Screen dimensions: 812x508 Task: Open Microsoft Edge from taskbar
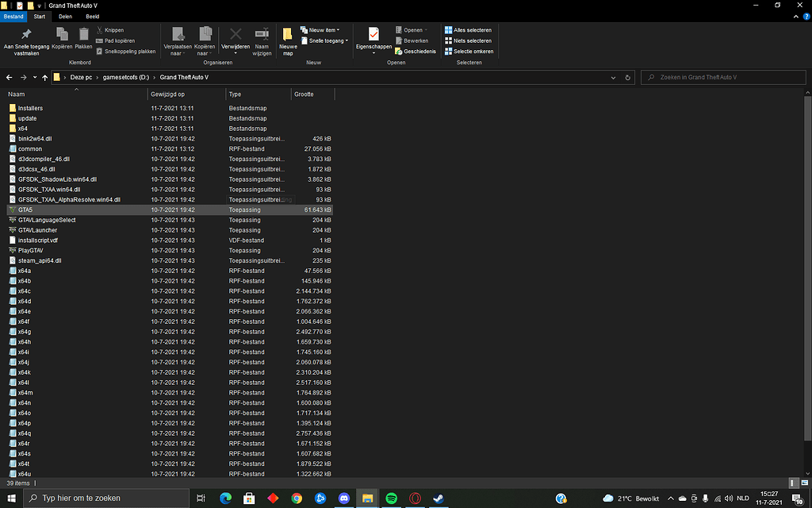point(225,498)
